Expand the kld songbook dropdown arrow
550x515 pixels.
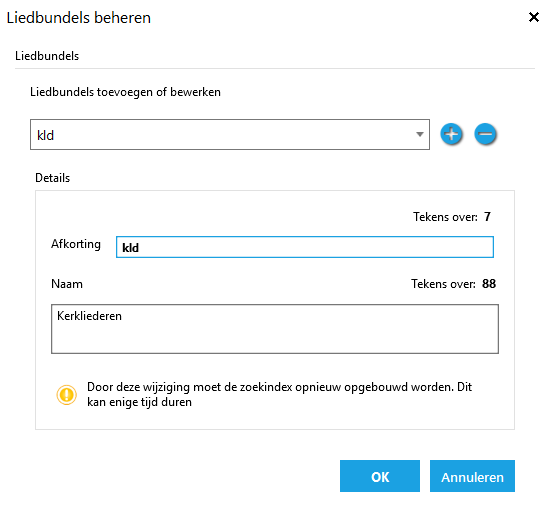tap(420, 134)
